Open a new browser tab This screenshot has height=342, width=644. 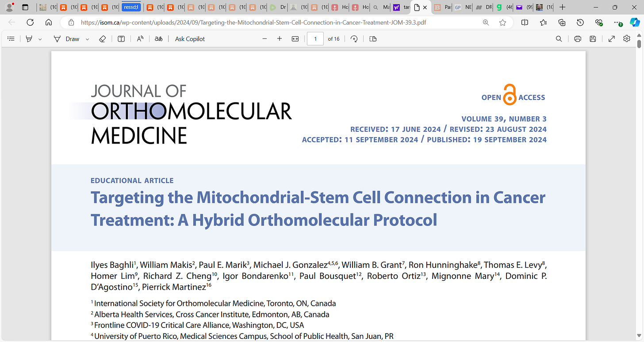562,8
